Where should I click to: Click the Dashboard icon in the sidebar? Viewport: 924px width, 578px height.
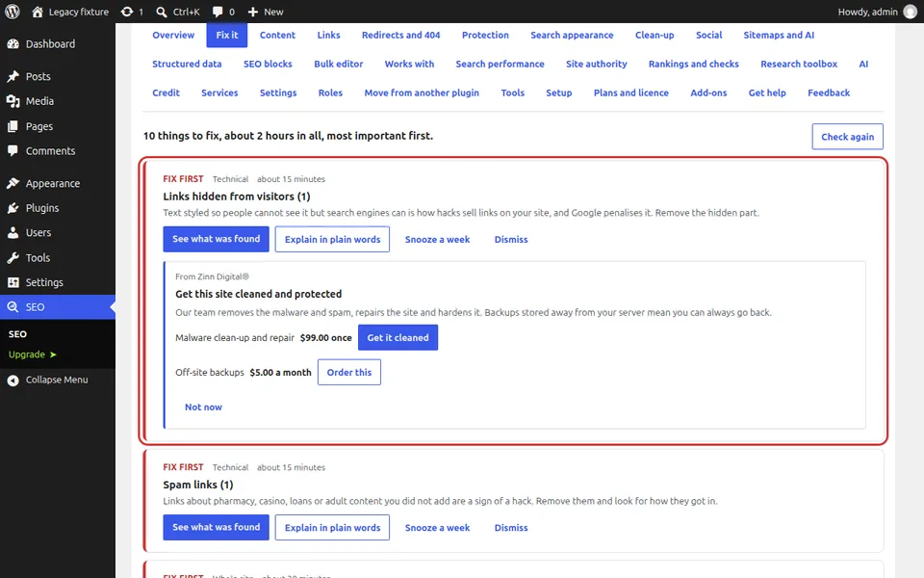point(13,44)
